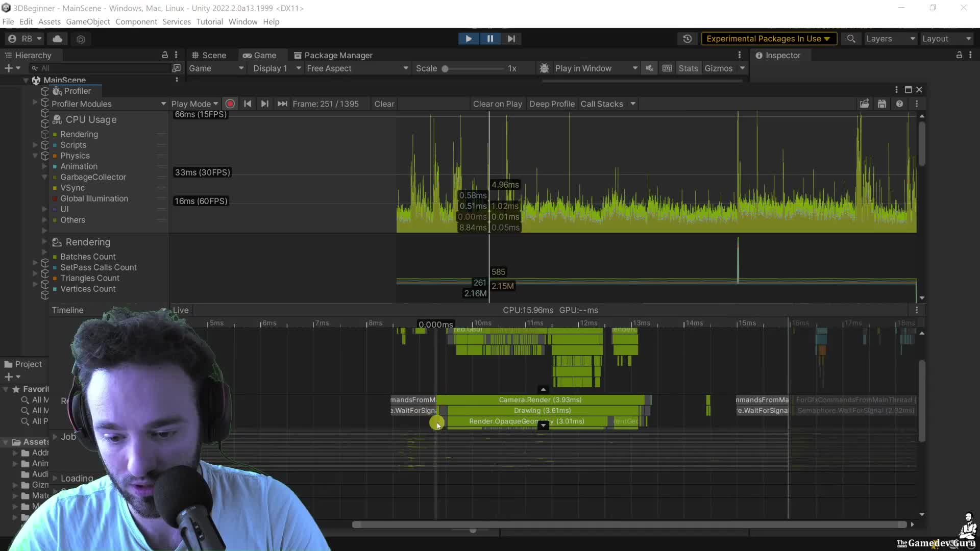This screenshot has height=551, width=980.
Task: Open the Profiler context menu via three-dot icon
Action: pos(917,104)
